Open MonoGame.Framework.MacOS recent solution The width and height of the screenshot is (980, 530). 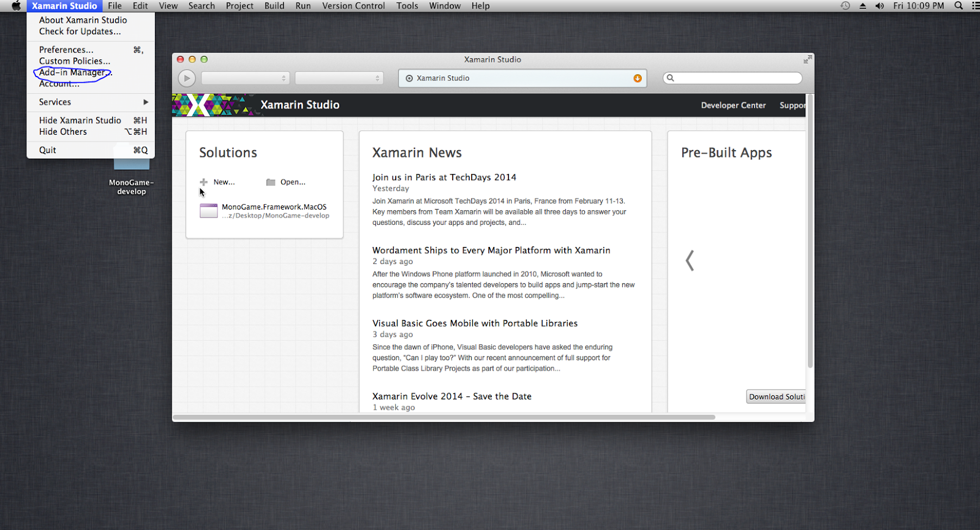tap(274, 207)
